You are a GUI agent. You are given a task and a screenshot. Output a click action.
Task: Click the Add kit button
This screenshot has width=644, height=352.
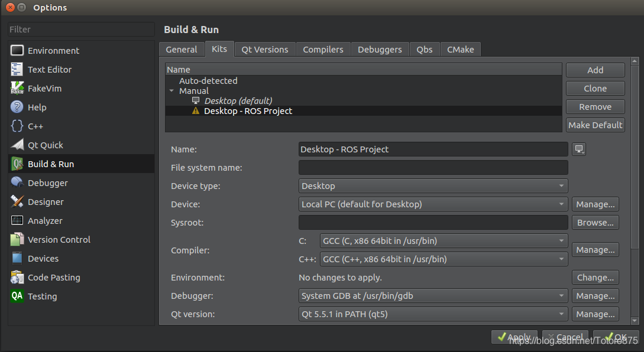pyautogui.click(x=595, y=70)
